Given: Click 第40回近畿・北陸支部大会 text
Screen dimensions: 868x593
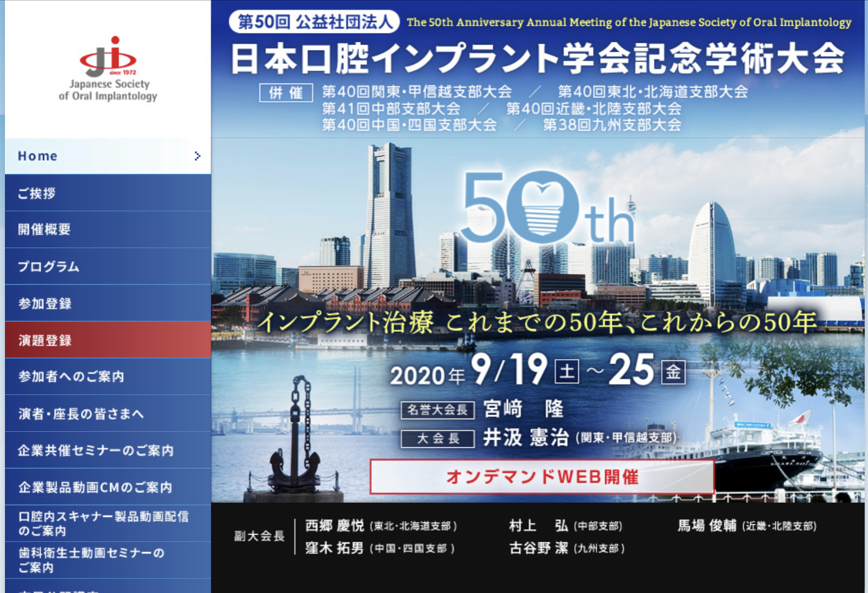Looking at the screenshot, I should pyautogui.click(x=594, y=108).
